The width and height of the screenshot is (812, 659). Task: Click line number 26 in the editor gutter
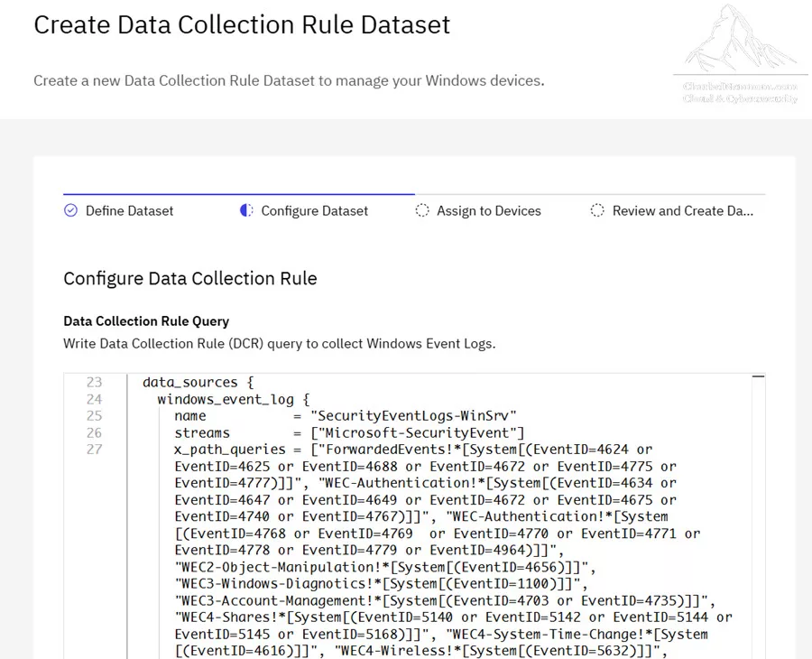94,433
